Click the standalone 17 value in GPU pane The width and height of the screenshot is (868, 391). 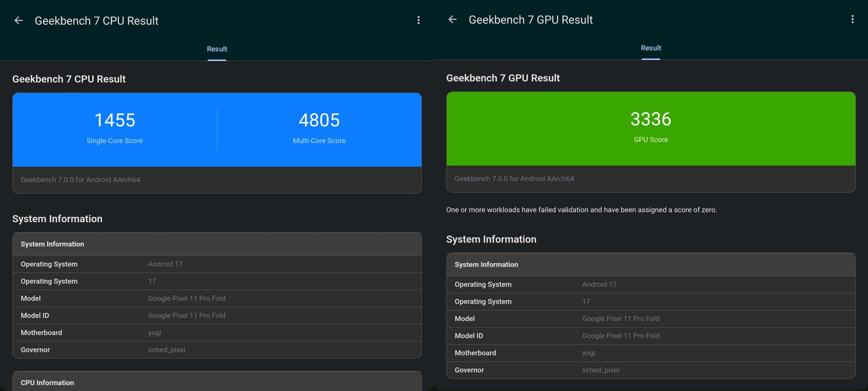(x=586, y=302)
